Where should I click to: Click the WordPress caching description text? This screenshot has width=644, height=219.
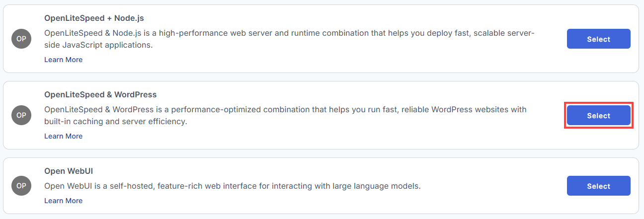285,115
